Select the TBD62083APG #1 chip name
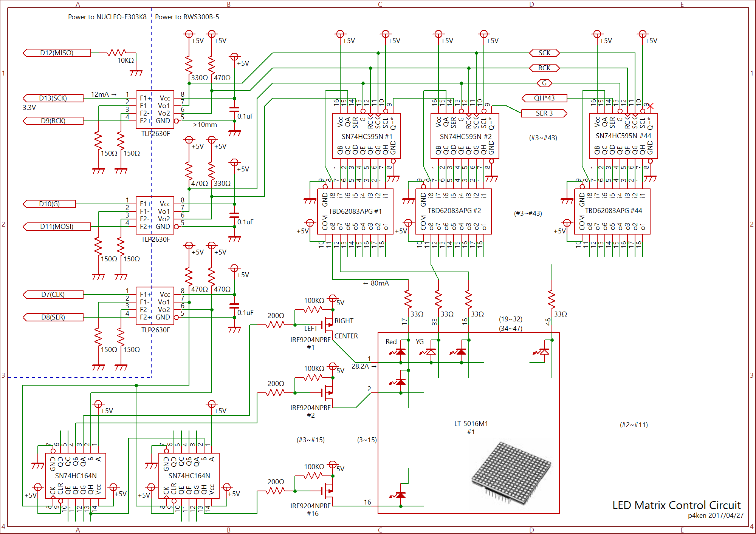756x534 pixels. click(355, 211)
